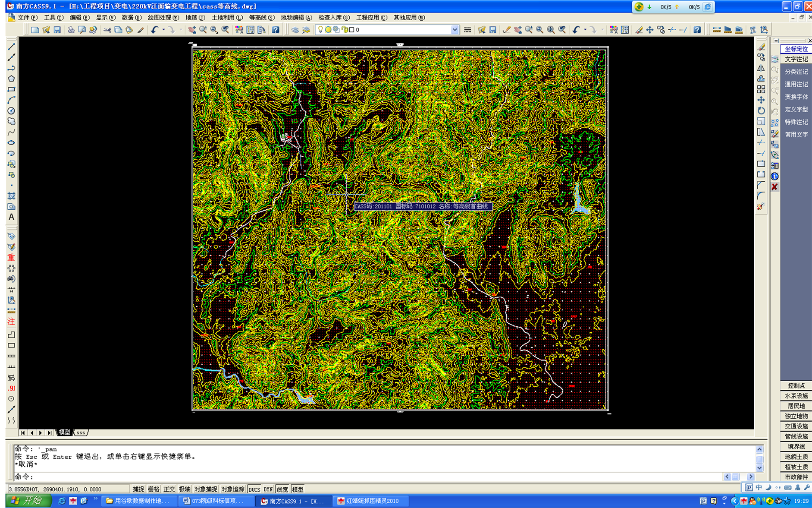Viewport: 812px width, 508px height.
Task: Select the Circle drawing tool
Action: (x=11, y=111)
